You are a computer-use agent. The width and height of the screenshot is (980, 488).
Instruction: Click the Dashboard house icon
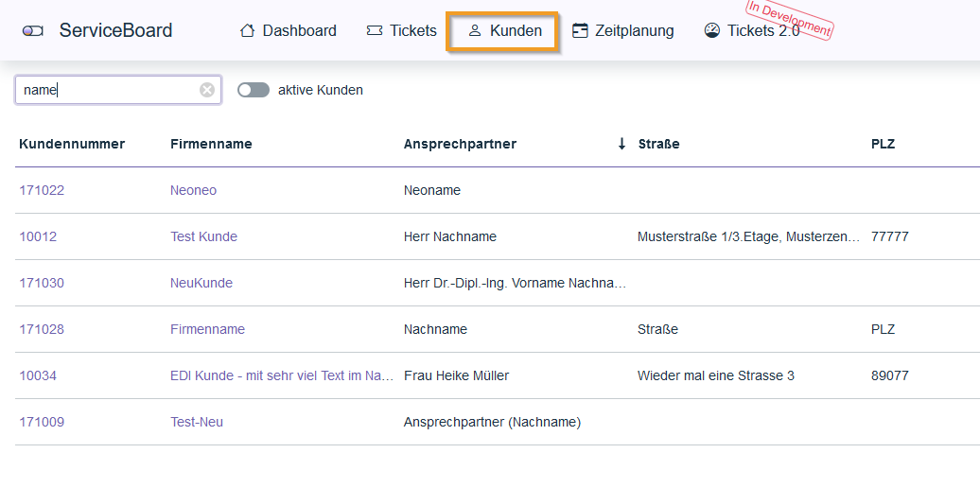(x=248, y=31)
